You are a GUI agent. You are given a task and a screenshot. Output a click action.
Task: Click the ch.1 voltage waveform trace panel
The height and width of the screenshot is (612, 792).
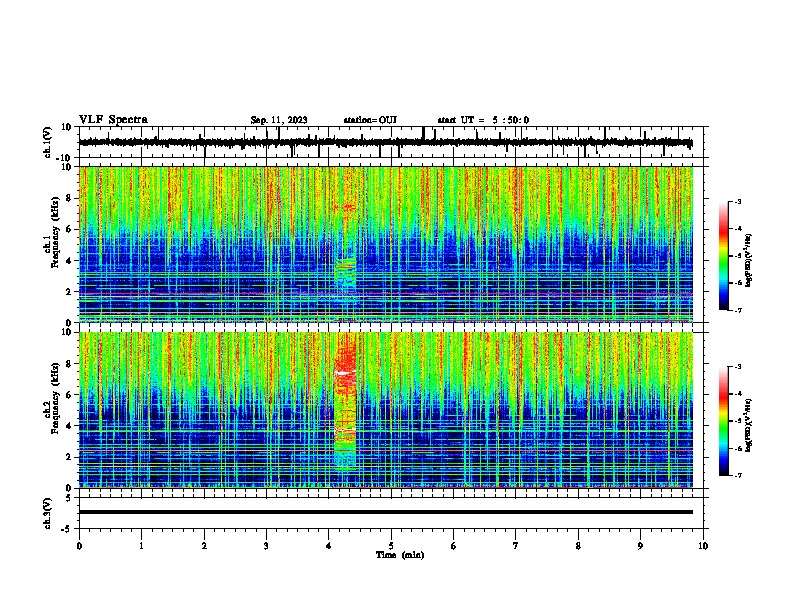click(x=393, y=142)
